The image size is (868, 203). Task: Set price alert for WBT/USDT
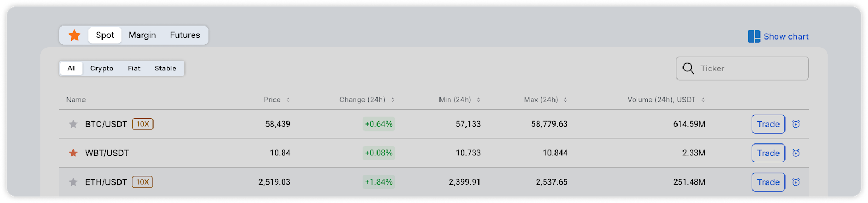pyautogui.click(x=796, y=153)
